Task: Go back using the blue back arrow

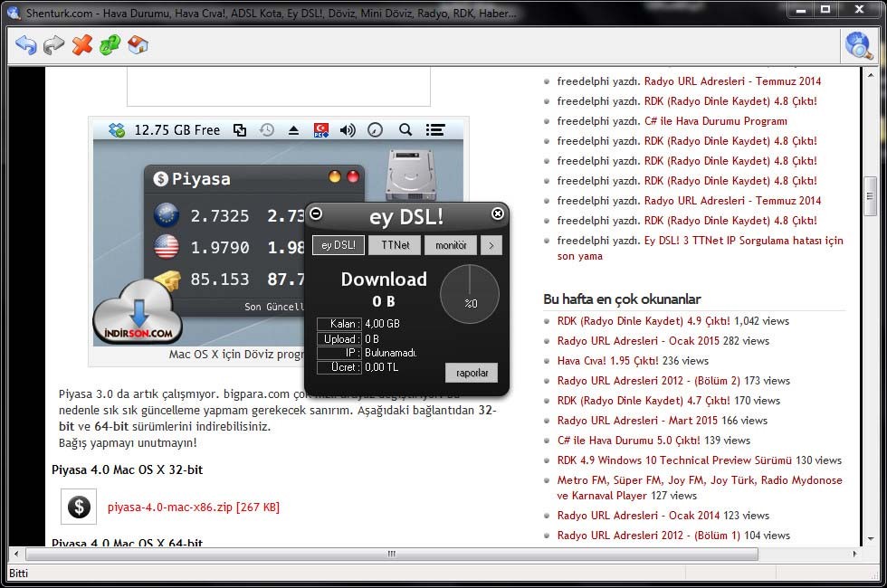Action: pyautogui.click(x=26, y=44)
